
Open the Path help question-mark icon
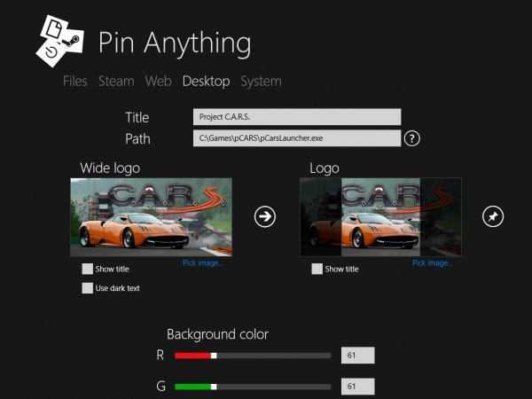412,138
